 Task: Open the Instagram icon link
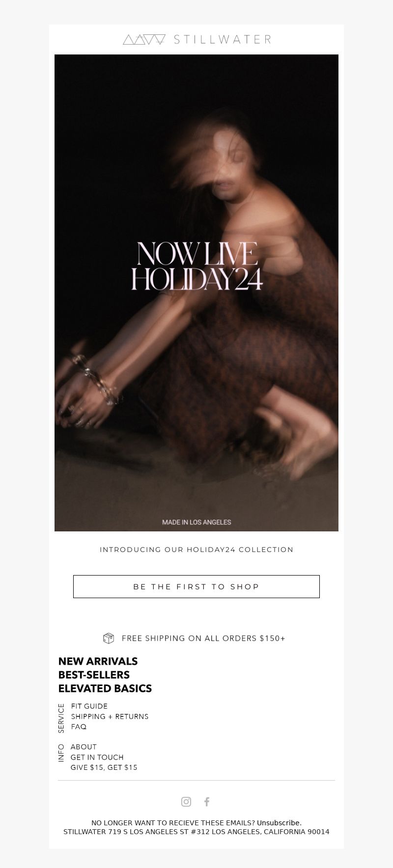click(x=186, y=801)
